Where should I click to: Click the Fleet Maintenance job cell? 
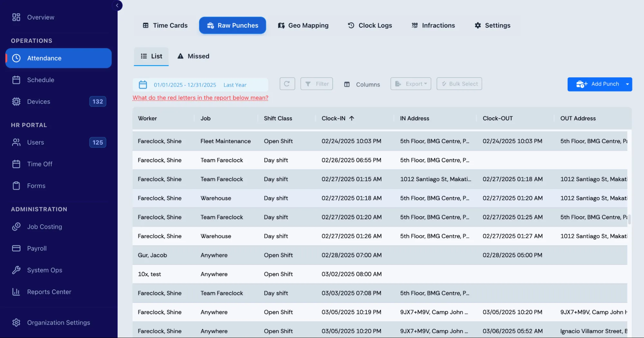[x=226, y=141]
